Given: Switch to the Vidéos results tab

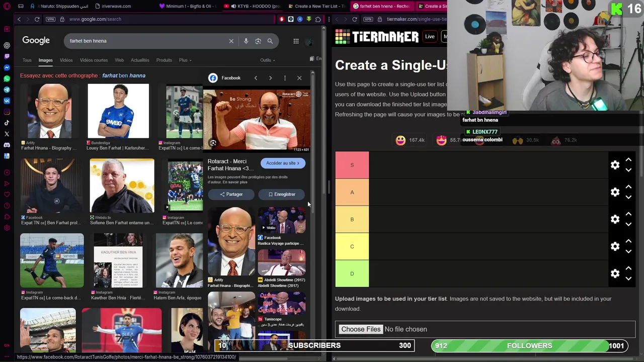Looking at the screenshot, I should tap(66, 60).
